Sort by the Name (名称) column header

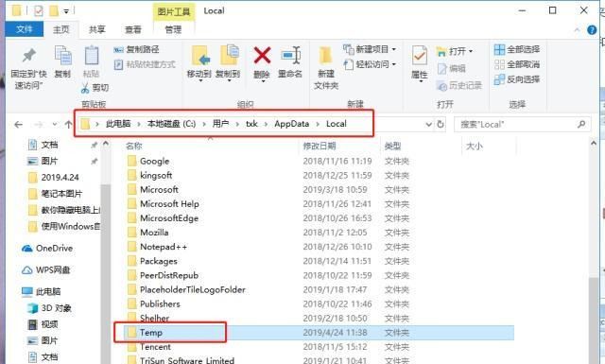pos(134,146)
